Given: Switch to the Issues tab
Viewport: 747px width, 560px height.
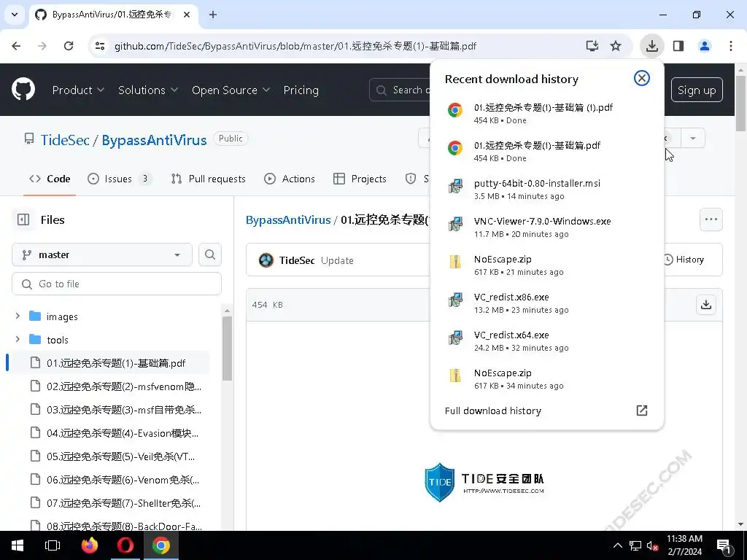Looking at the screenshot, I should (x=119, y=179).
